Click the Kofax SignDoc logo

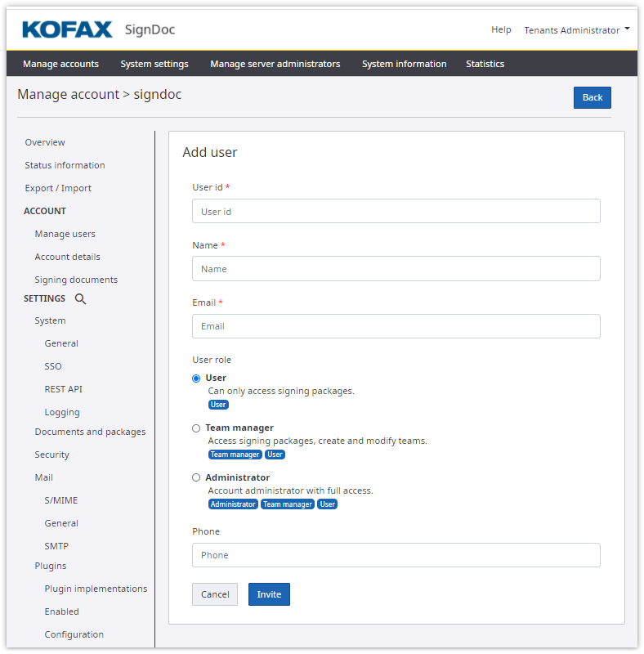pyautogui.click(x=98, y=30)
